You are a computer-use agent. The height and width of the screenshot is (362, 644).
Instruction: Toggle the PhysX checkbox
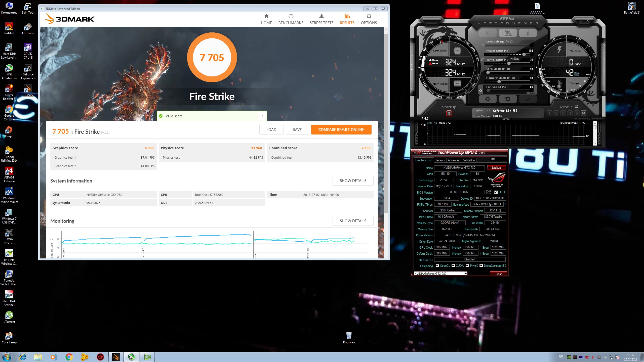(x=467, y=266)
